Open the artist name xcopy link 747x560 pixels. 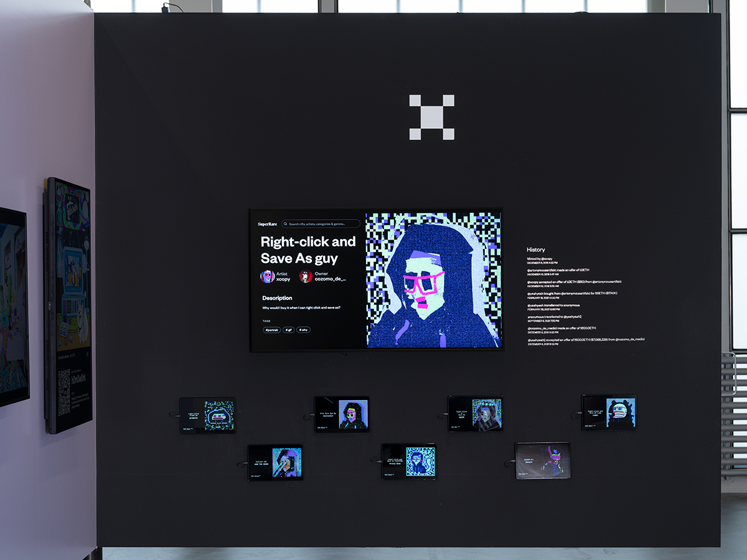(283, 279)
